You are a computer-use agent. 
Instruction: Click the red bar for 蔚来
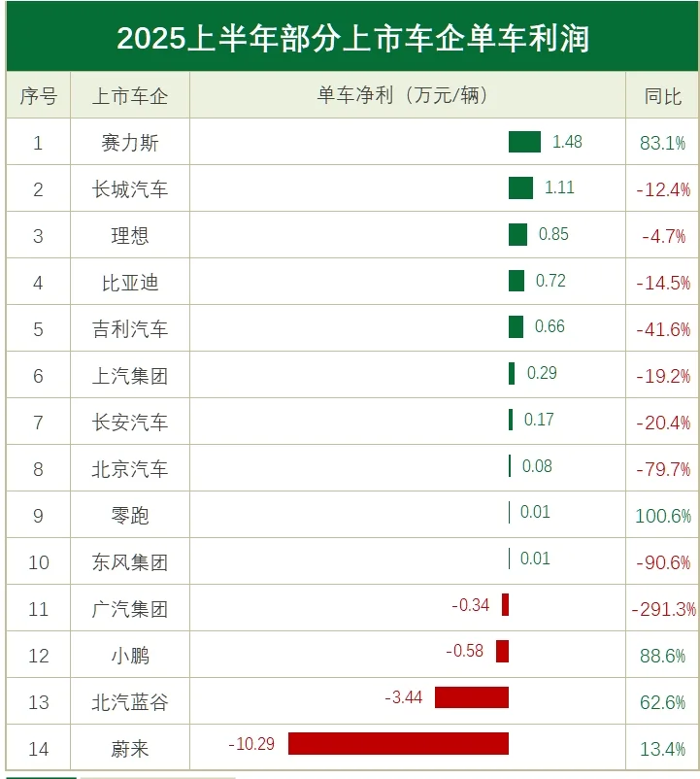(x=398, y=744)
